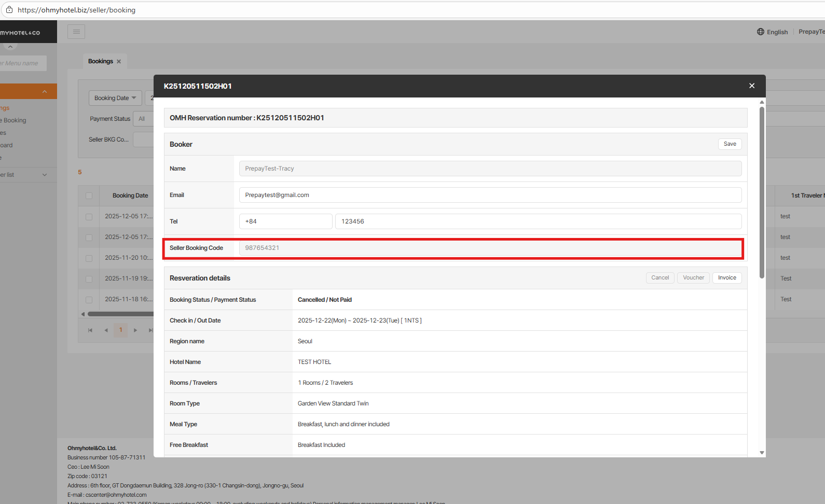825x504 pixels.
Task: Click the hamburger menu toggle icon
Action: [76, 32]
